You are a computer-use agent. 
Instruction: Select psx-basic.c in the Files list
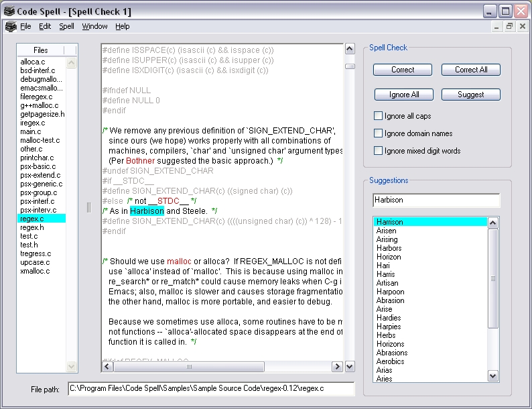[x=38, y=167]
